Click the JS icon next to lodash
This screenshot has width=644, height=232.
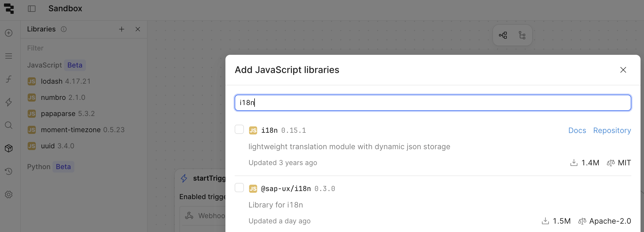[x=32, y=81]
